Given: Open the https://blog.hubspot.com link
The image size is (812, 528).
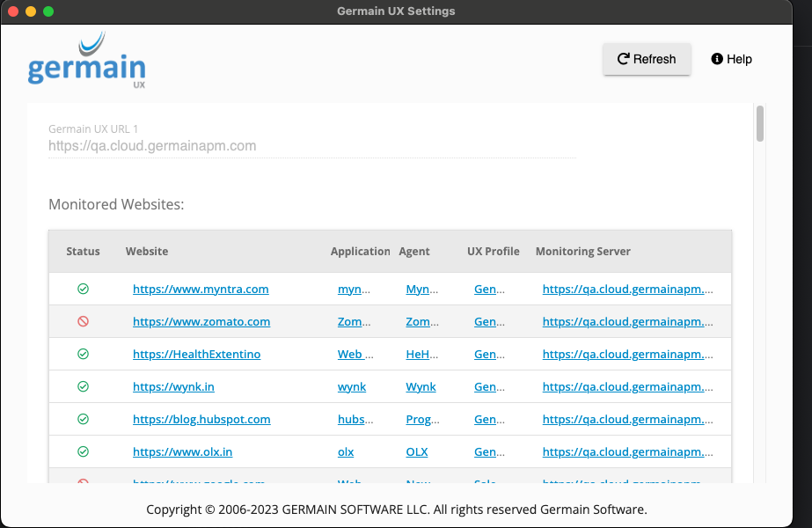Looking at the screenshot, I should point(201,420).
